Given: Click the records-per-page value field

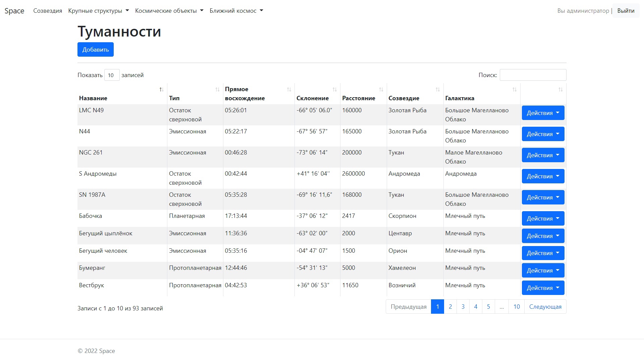Looking at the screenshot, I should pos(112,75).
